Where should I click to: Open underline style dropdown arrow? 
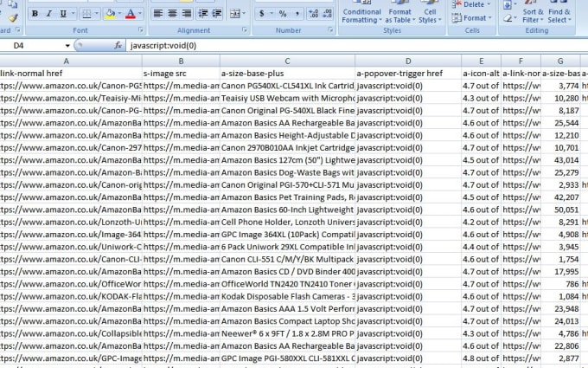tap(73, 14)
